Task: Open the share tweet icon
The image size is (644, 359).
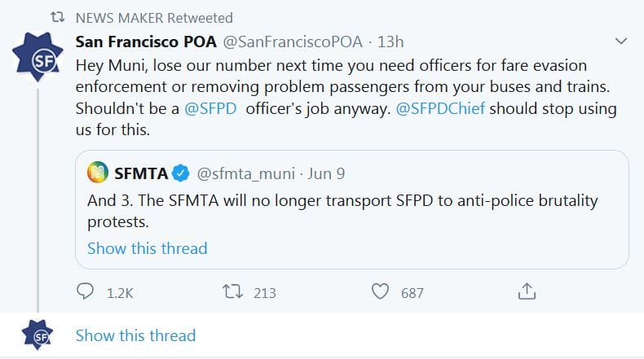Action: tap(527, 291)
